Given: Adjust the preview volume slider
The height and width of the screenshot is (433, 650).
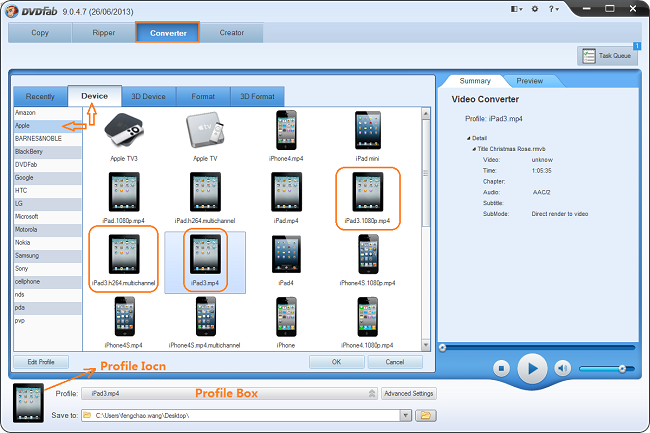Looking at the screenshot, I should pos(607,368).
